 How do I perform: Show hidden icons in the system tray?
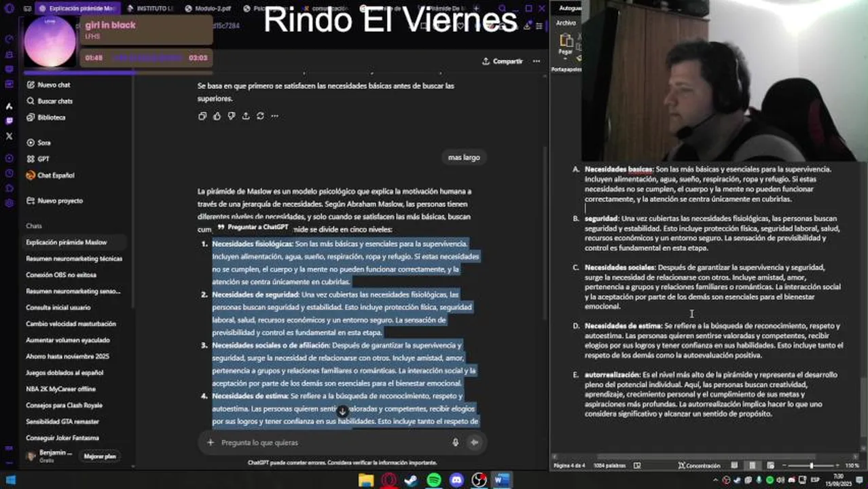point(715,480)
